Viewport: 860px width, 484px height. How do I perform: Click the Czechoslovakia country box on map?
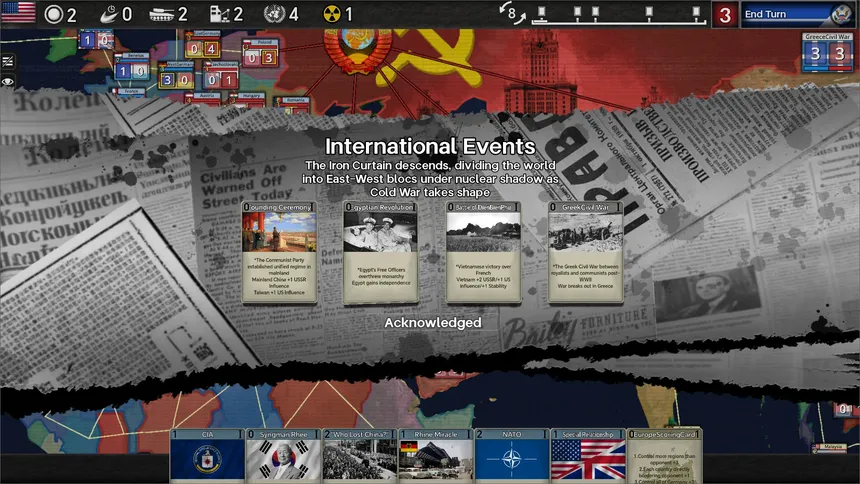[220, 75]
